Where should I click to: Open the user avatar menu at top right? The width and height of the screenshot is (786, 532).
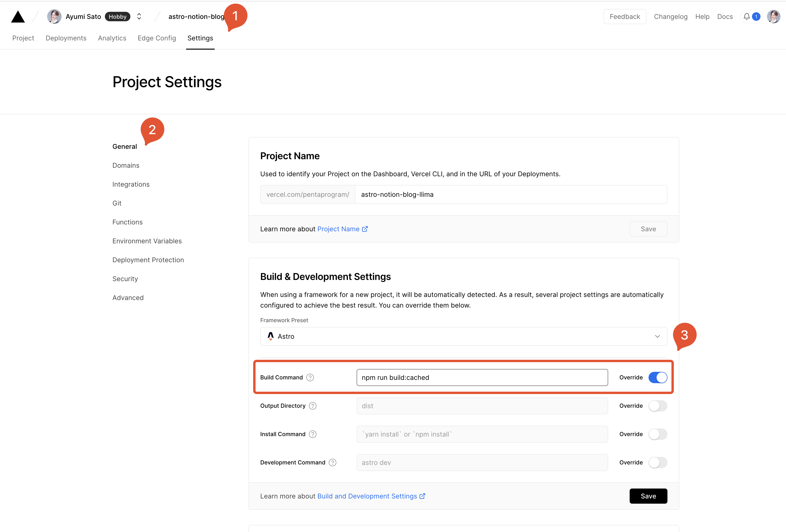(773, 17)
